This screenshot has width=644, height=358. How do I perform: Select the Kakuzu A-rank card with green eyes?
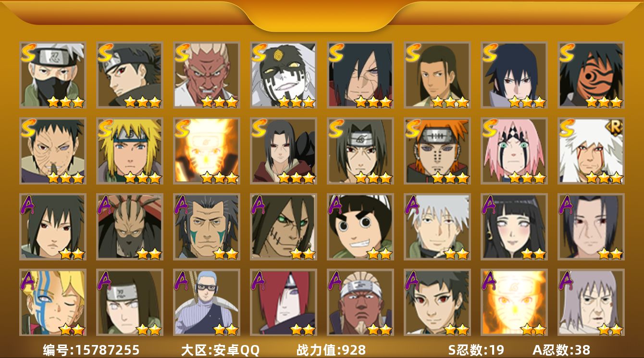click(283, 227)
